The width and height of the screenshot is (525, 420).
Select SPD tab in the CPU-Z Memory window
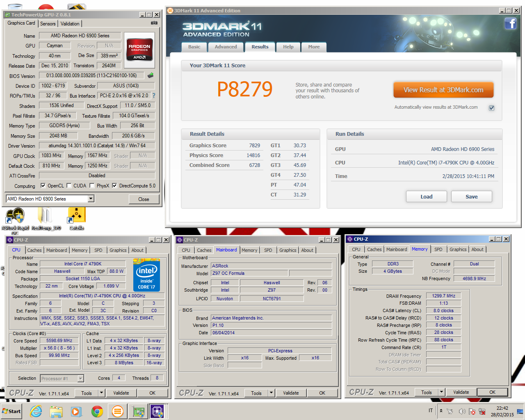438,249
